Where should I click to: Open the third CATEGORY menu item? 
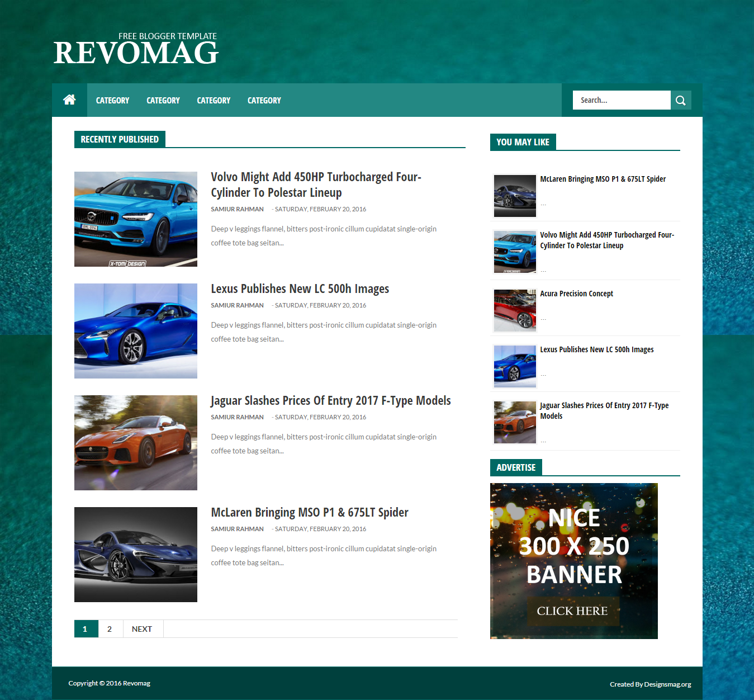click(214, 101)
